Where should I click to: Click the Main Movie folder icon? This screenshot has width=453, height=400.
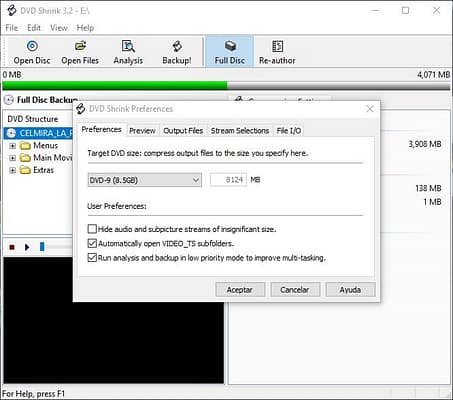pyautogui.click(x=25, y=158)
